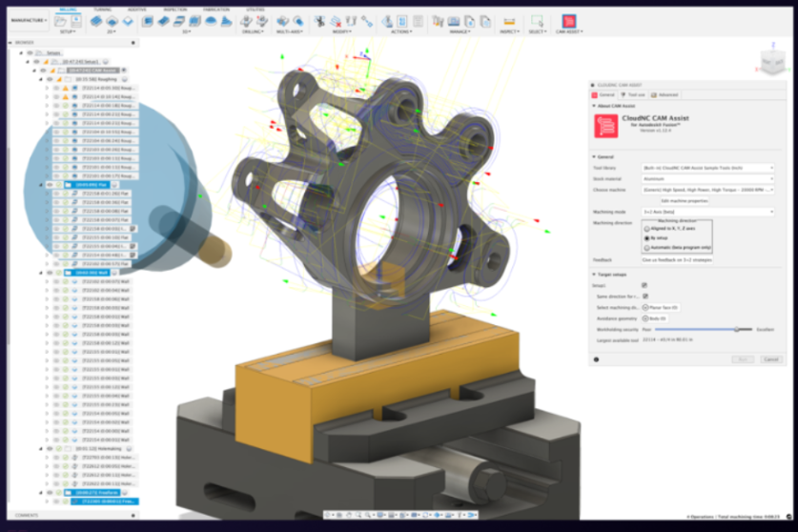
Task: Click the Setup folder icon in the toolbar
Action: [x=67, y=21]
